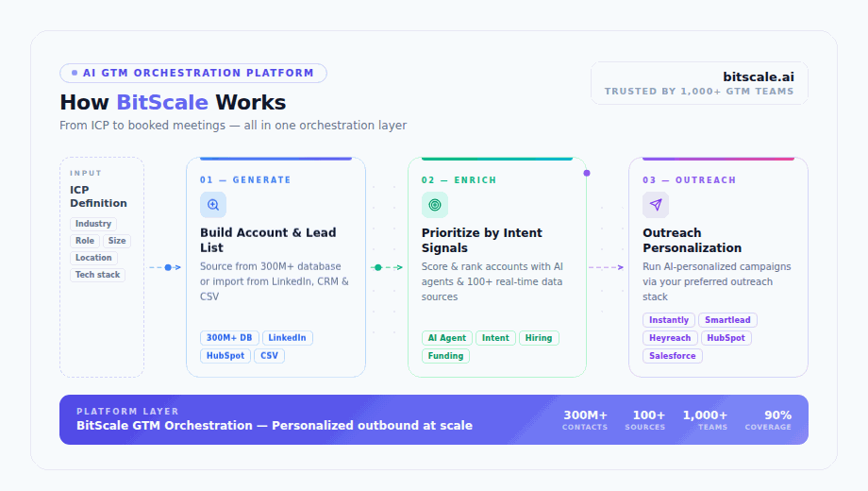Click the Instantly chip
868x491 pixels.
(669, 320)
